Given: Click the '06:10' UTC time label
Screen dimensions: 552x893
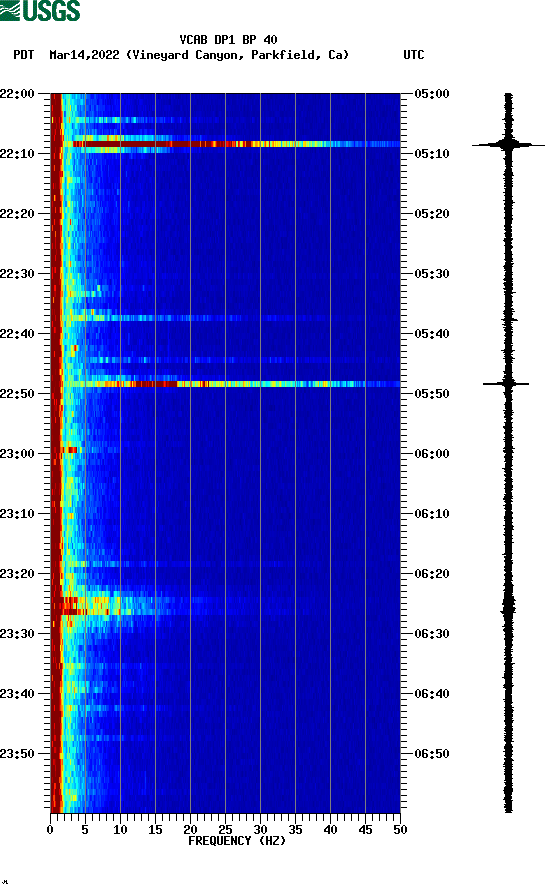Looking at the screenshot, I should click(432, 513).
